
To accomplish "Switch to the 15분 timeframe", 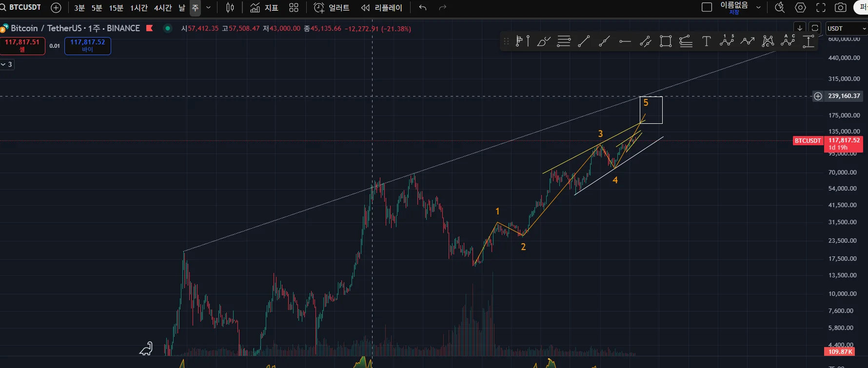I will (116, 8).
